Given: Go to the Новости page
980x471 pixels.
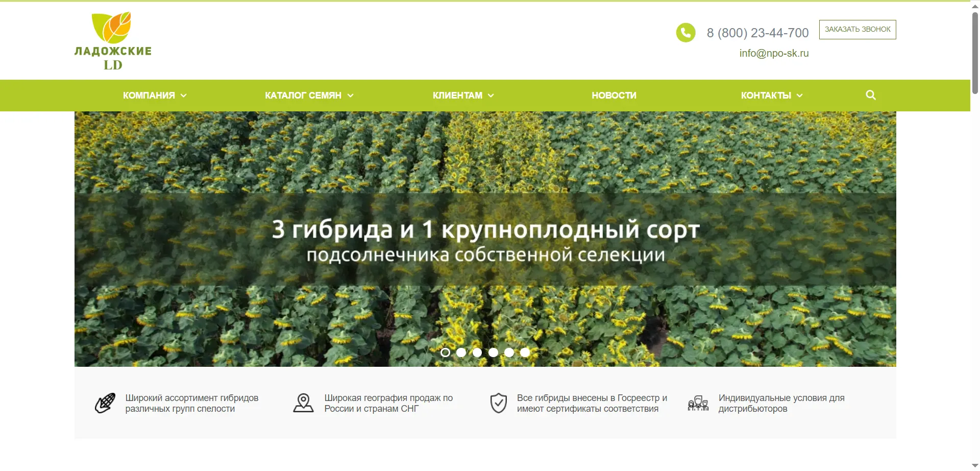Looking at the screenshot, I should pos(614,96).
